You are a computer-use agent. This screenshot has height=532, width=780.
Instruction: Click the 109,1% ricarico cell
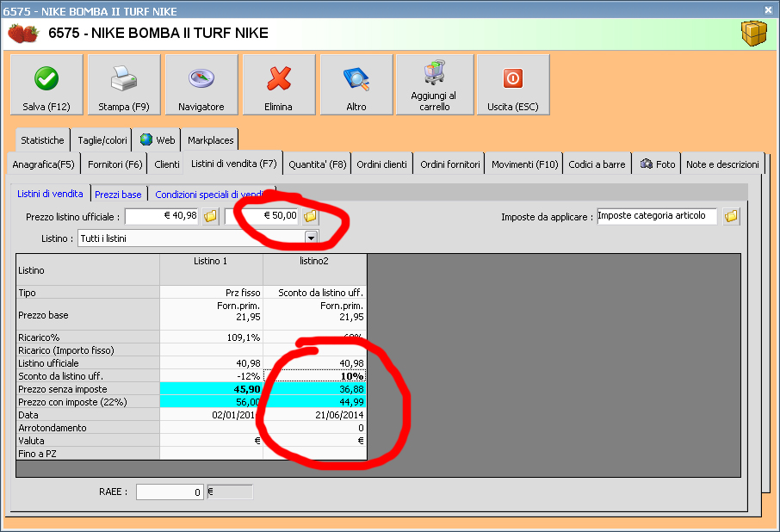tap(211, 337)
